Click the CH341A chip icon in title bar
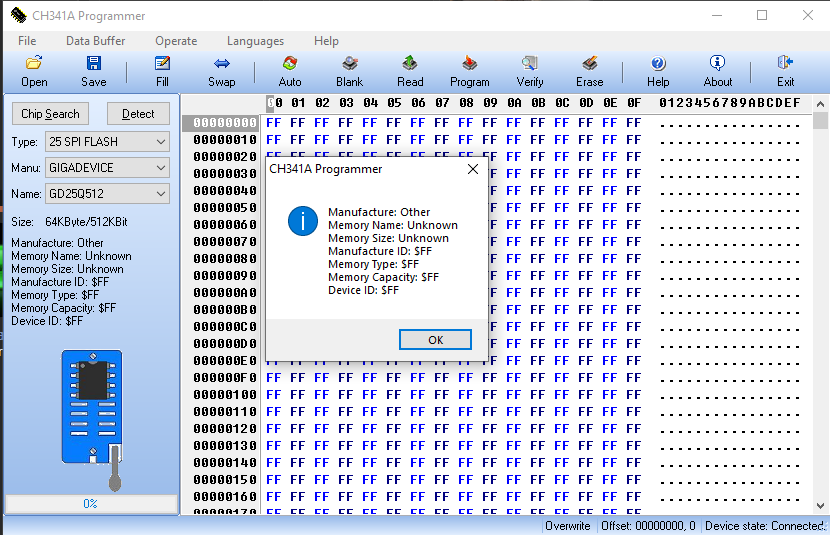The height and width of the screenshot is (535, 830). [18, 15]
